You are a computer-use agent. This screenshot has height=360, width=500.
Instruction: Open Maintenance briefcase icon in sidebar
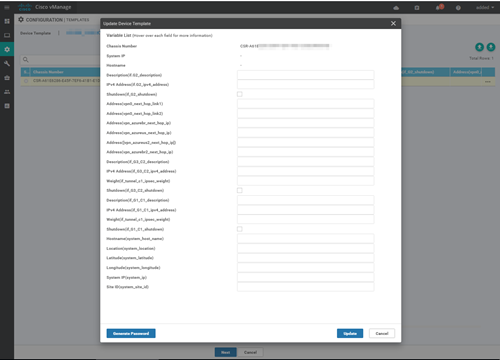pos(7,78)
